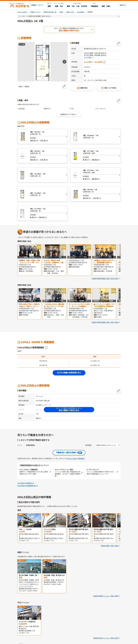The width and height of the screenshot is (138, 644).
Task: Open ホームズマンション売却 content arrow
Action: coord(82,473)
